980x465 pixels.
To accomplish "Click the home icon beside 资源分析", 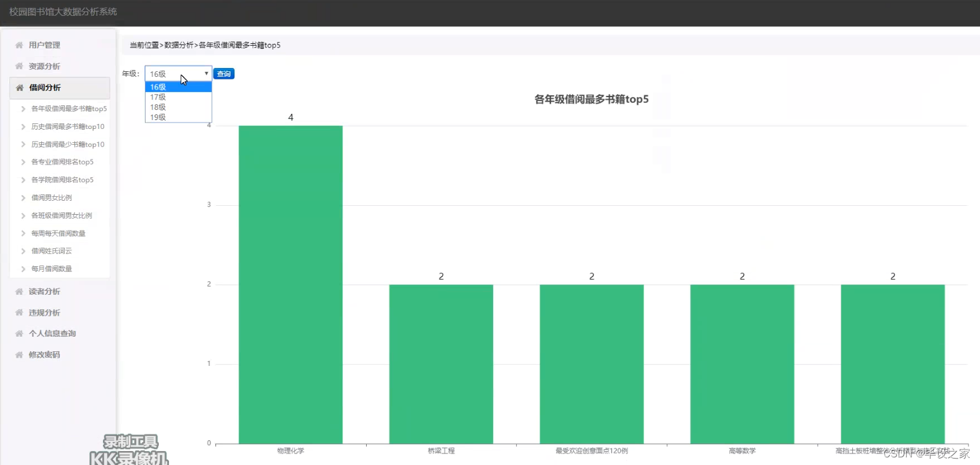I will pyautogui.click(x=20, y=66).
